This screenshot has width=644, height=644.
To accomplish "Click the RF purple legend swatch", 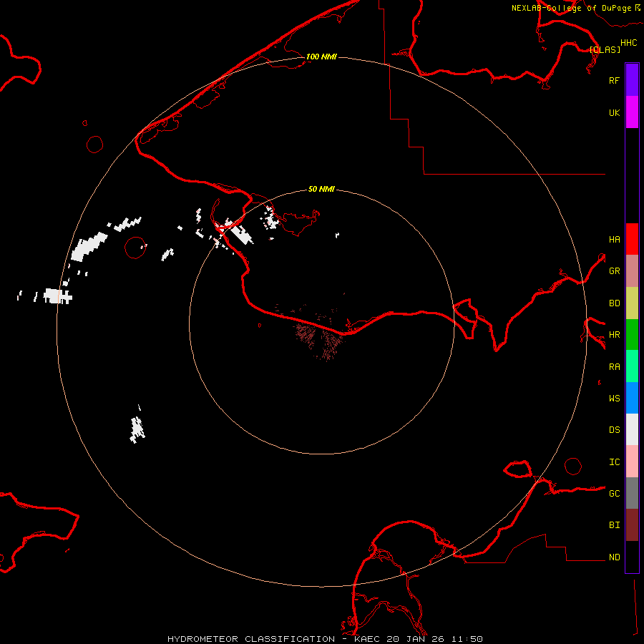I will pyautogui.click(x=632, y=80).
